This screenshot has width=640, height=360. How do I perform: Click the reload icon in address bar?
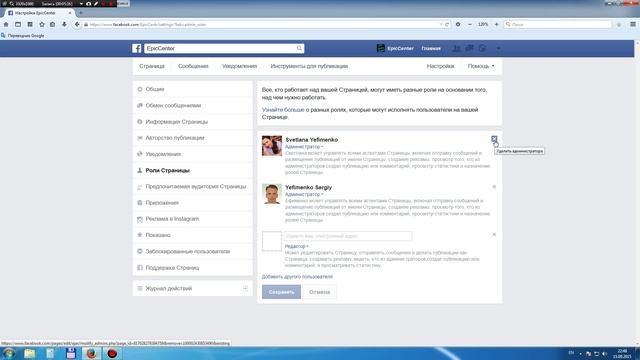tap(447, 24)
